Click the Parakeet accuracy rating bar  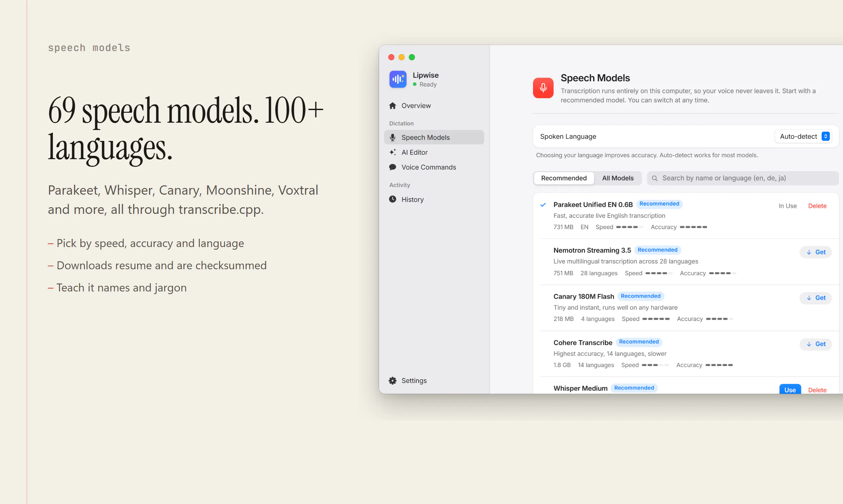693,227
